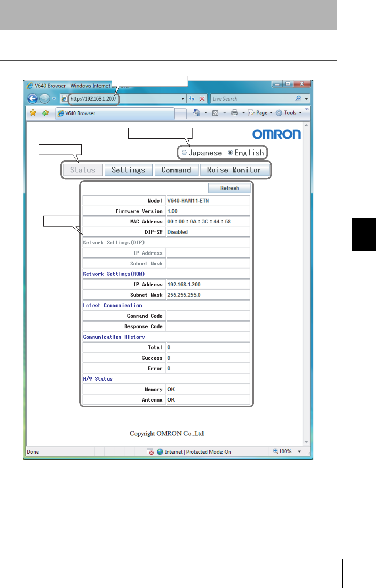This screenshot has width=376, height=588.
Task: Click the Add to Favorites icon
Action: (x=45, y=113)
